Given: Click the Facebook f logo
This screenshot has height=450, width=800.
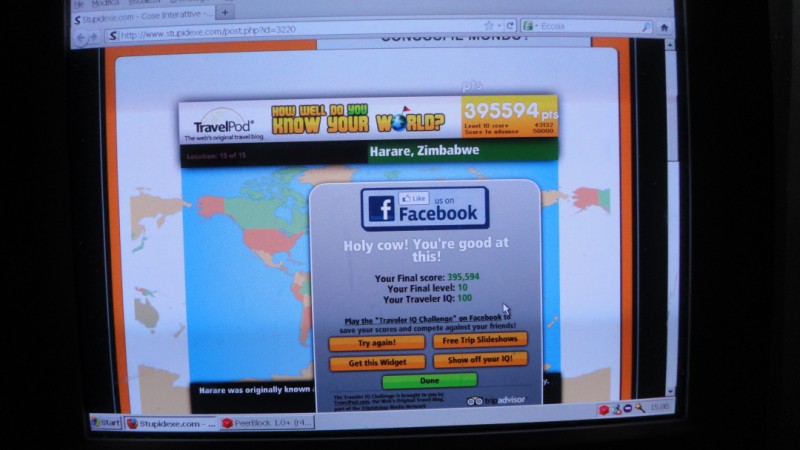Looking at the screenshot, I should 382,209.
